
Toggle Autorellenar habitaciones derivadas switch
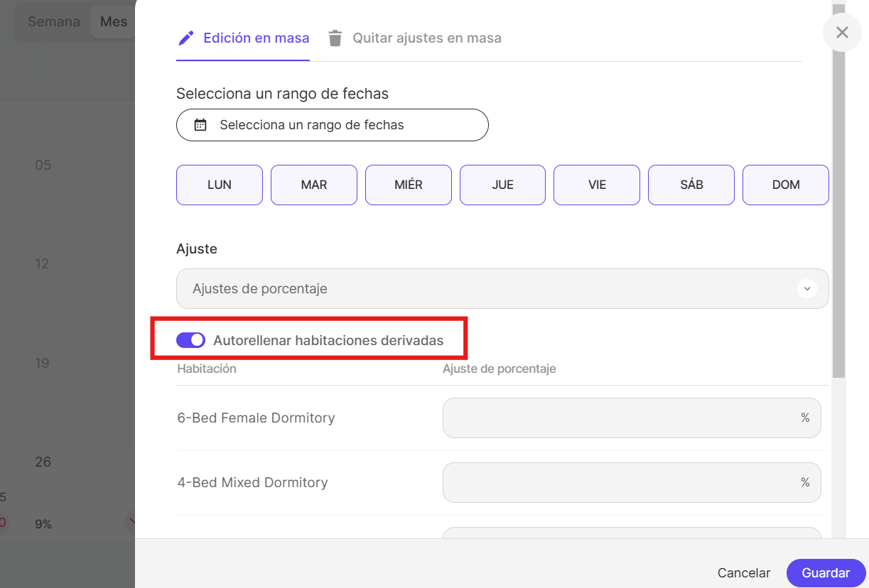point(190,340)
